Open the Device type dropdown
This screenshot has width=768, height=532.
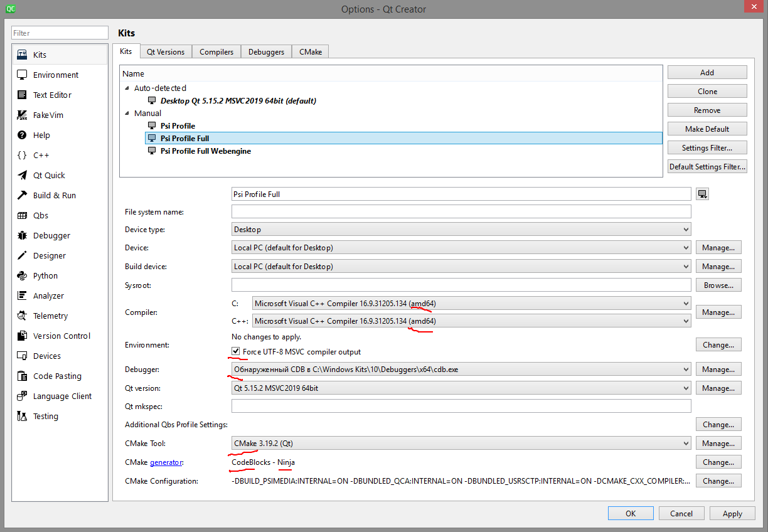click(x=461, y=230)
